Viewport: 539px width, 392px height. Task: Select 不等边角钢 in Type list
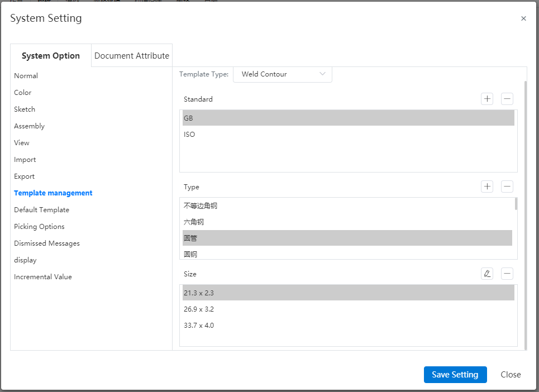(347, 206)
